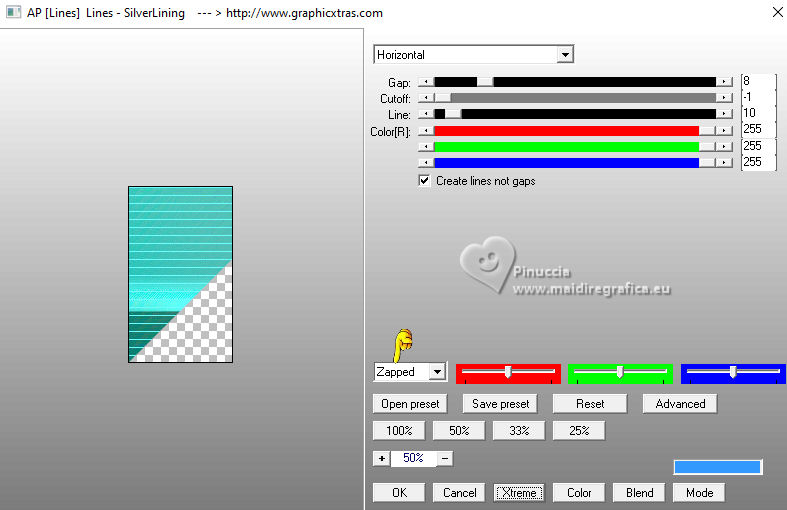787x510 pixels.
Task: Click the Gap slider left arrow
Action: click(426, 82)
